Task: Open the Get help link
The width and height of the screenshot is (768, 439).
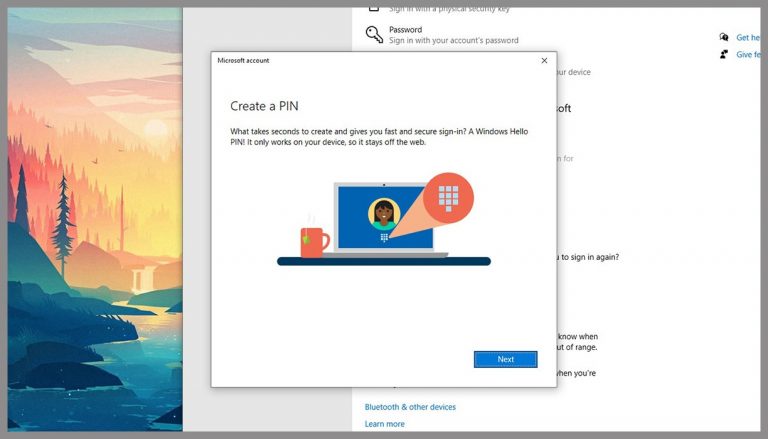Action: click(748, 37)
